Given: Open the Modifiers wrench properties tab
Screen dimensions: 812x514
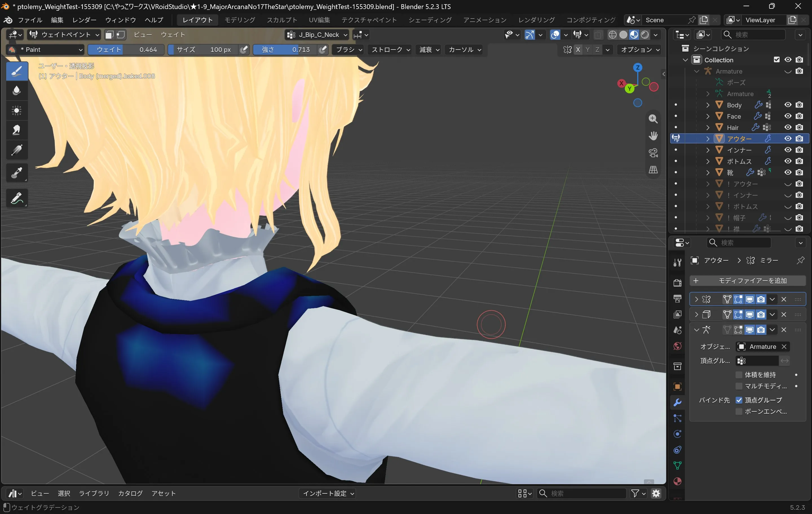Looking at the screenshot, I should 677,402.
